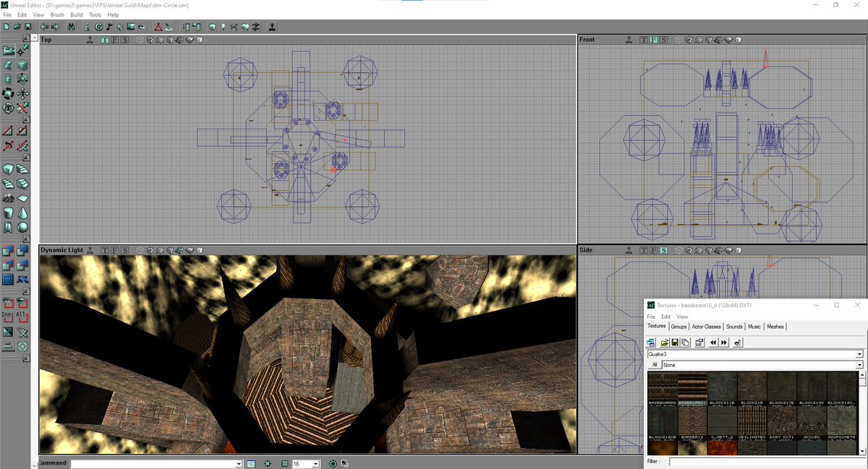Switch to the Sounds tab
The height and width of the screenshot is (469, 868).
734,327
